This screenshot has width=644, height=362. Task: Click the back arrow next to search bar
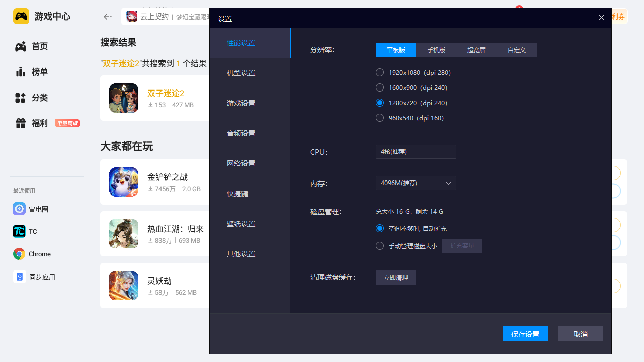point(107,17)
